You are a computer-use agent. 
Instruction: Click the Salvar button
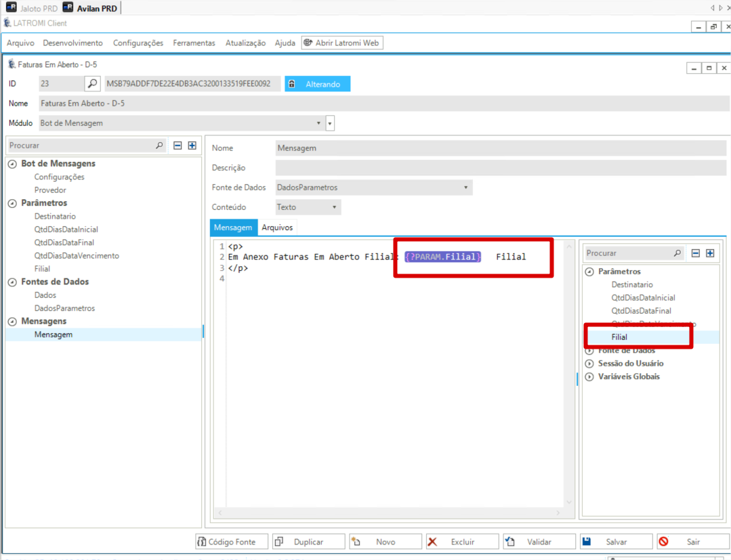click(616, 542)
